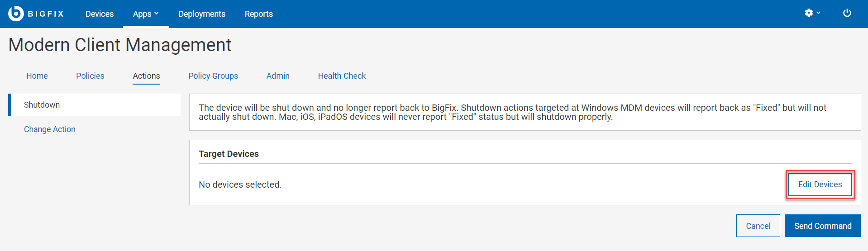Viewport: 868px width, 251px height.
Task: Go to Deployments in the top bar
Action: pos(202,14)
